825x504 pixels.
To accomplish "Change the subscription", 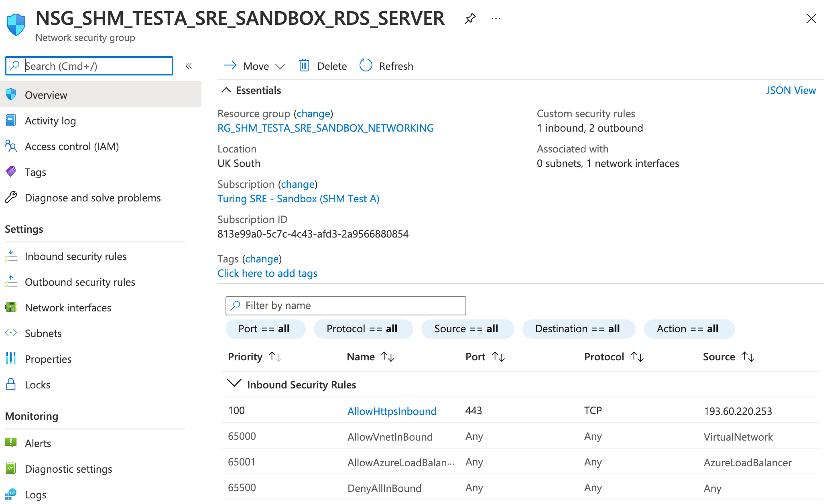I will 298,184.
